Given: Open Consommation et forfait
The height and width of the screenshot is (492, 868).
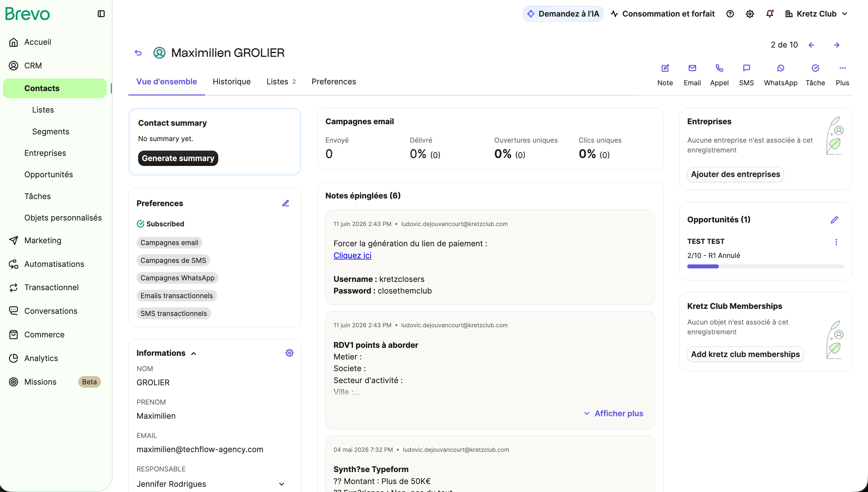Looking at the screenshot, I should [662, 14].
